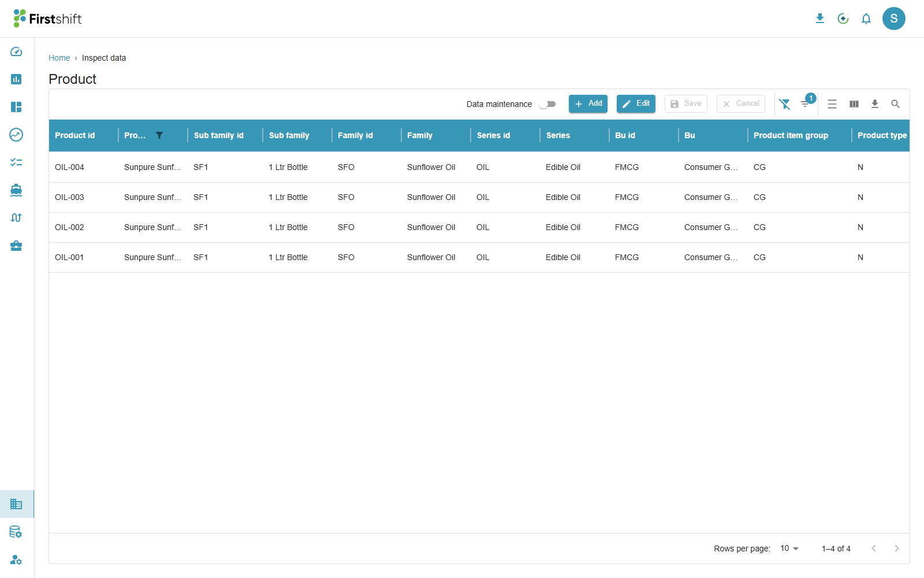Image resolution: width=924 pixels, height=578 pixels.
Task: Click the 1–4 of 4 pagination text
Action: 836,549
